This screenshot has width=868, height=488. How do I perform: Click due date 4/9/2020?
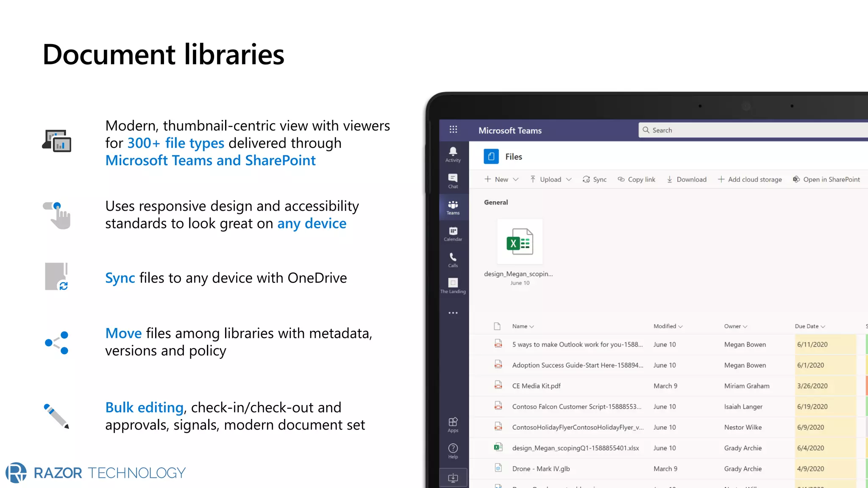[810, 469]
